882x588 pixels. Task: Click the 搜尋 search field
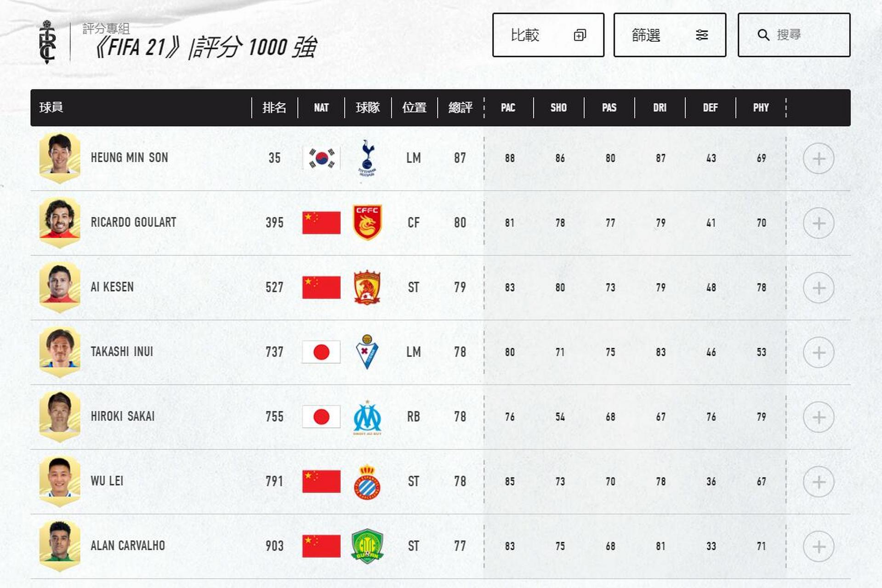pos(794,35)
